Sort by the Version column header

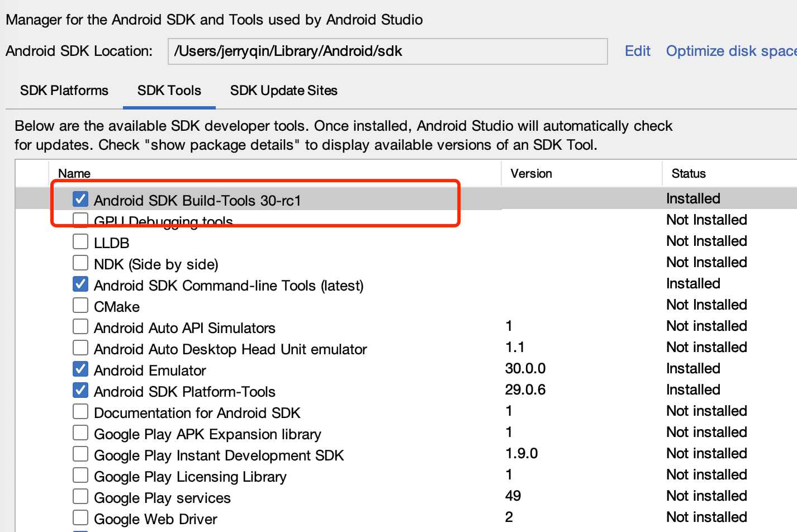pyautogui.click(x=532, y=173)
